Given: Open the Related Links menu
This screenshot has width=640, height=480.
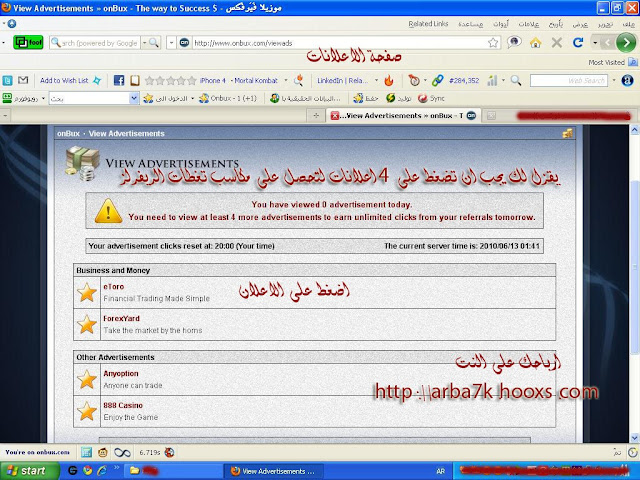Looking at the screenshot, I should point(428,24).
